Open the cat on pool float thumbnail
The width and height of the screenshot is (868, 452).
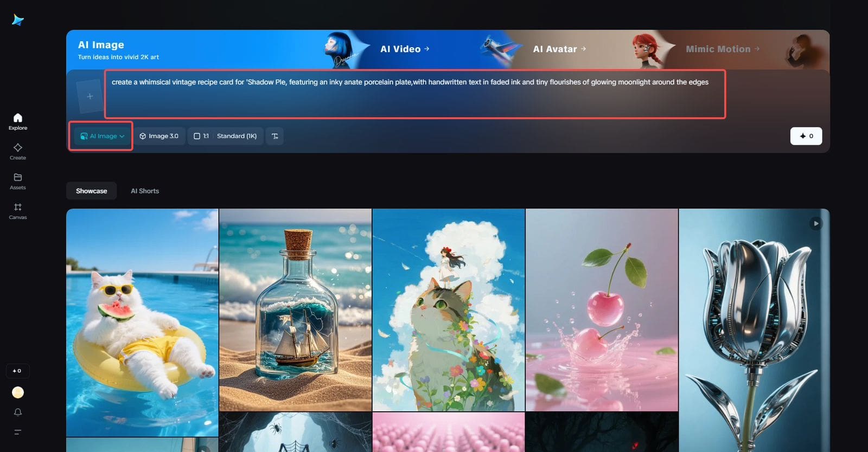142,322
